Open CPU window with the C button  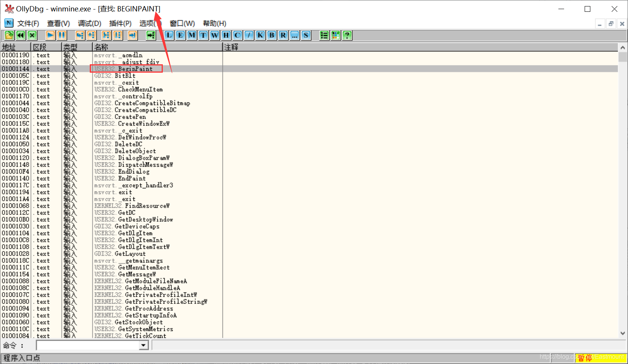[x=238, y=35]
